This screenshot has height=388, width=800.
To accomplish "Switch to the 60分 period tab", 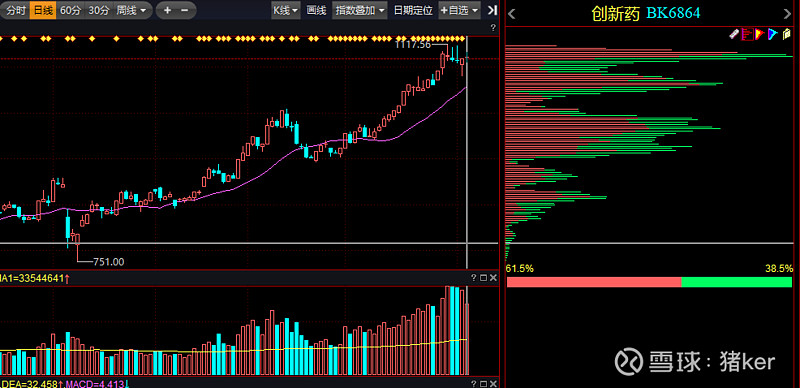I will coord(69,10).
